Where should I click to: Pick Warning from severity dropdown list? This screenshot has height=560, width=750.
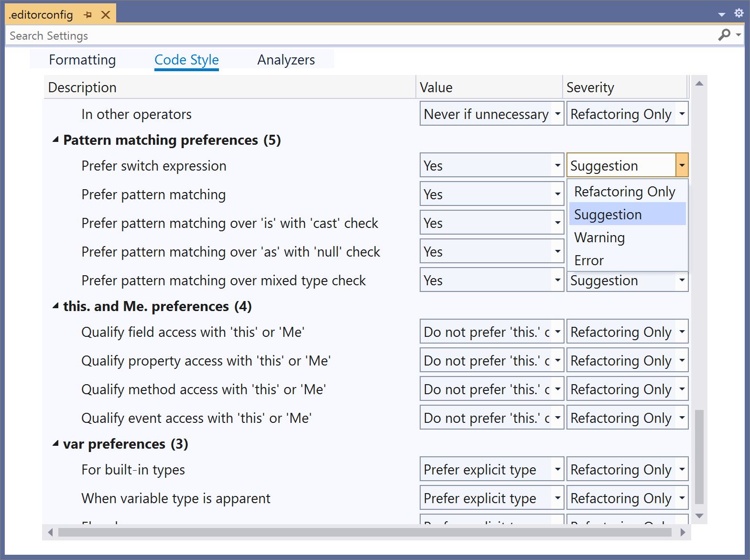[x=627, y=237]
